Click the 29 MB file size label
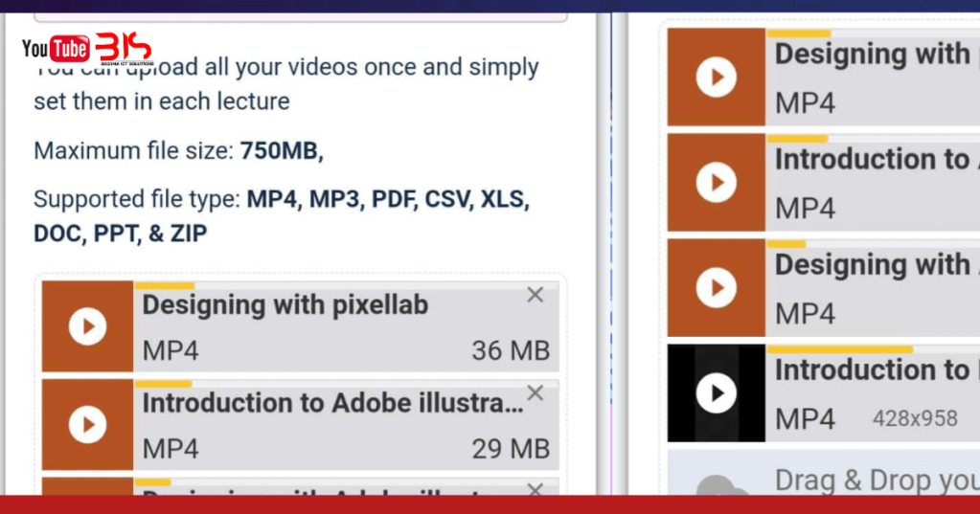Image resolution: width=980 pixels, height=514 pixels. pyautogui.click(x=511, y=448)
